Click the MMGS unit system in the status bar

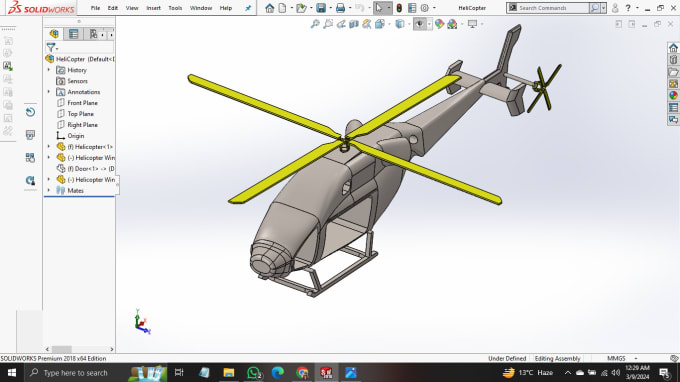tap(616, 359)
